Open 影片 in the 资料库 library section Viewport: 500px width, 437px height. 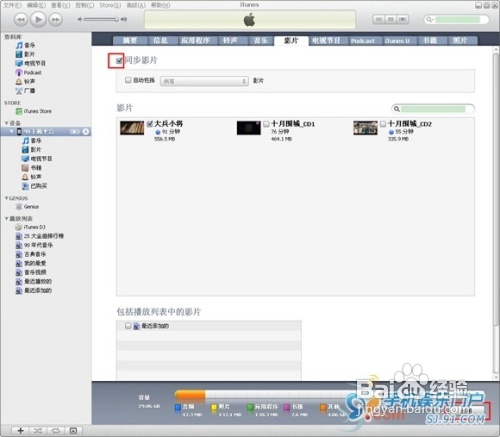pos(26,54)
